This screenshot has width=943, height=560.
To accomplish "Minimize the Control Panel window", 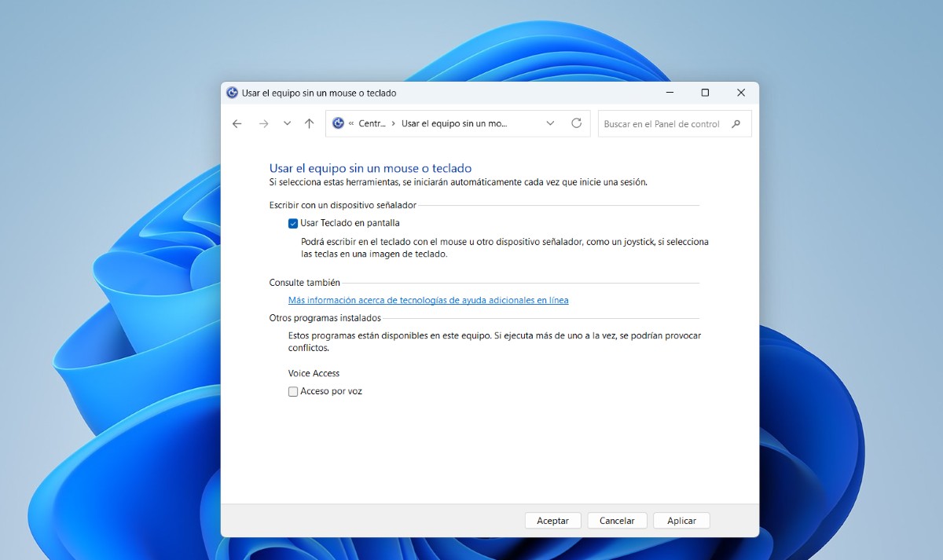I will click(x=669, y=92).
